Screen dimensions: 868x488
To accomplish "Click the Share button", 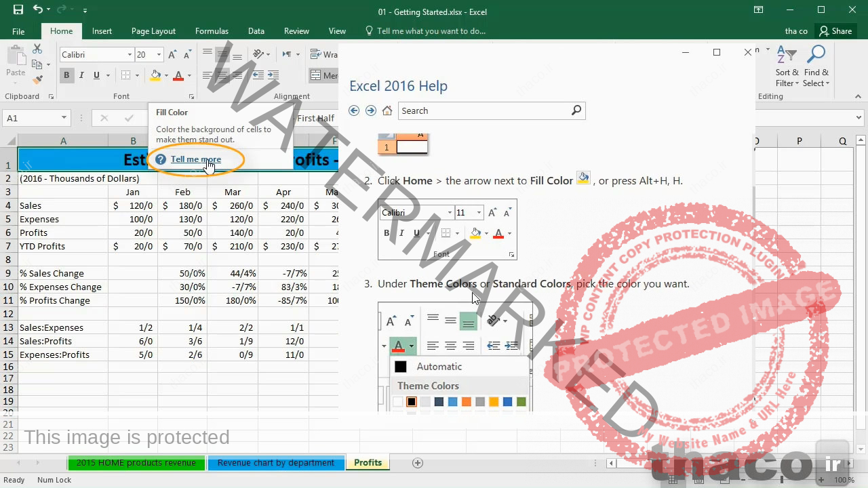I will (x=835, y=31).
